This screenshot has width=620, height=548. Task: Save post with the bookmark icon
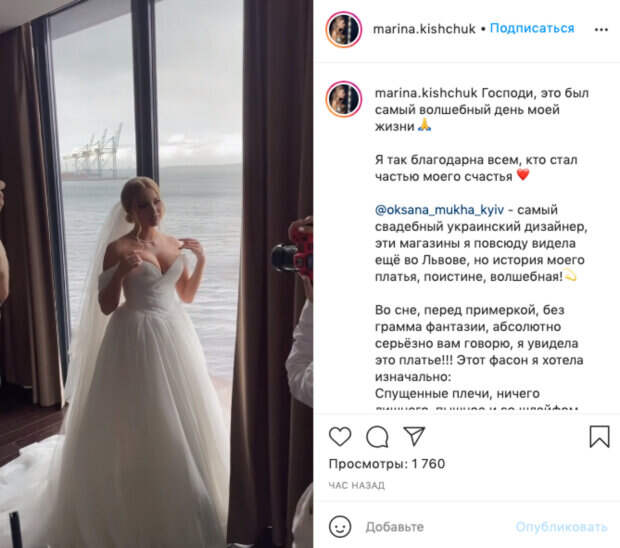click(599, 437)
